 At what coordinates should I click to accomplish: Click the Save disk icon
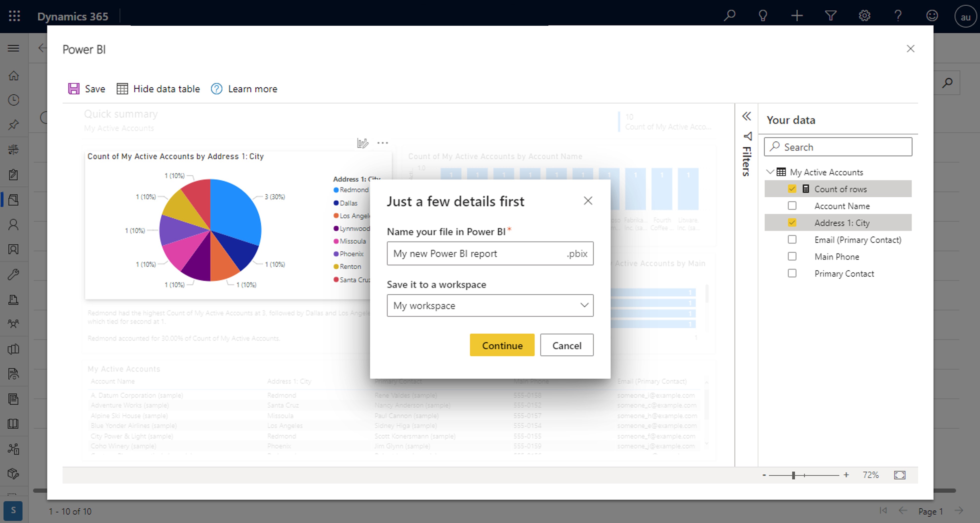[x=73, y=89]
